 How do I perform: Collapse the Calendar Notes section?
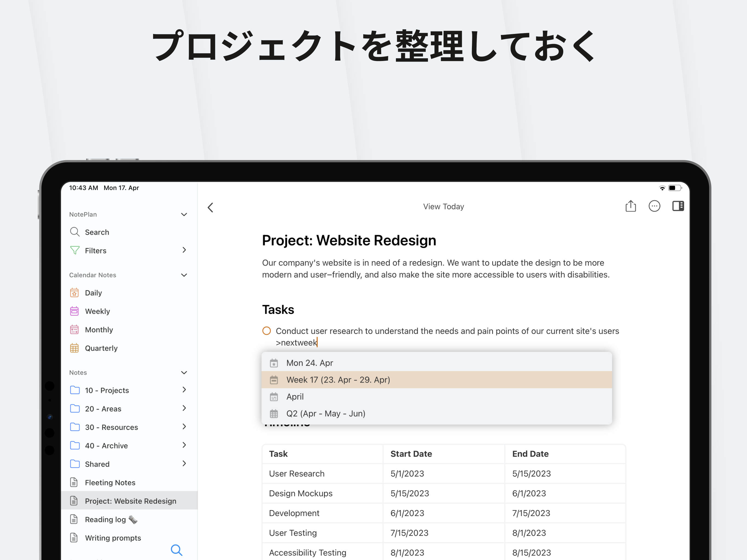(184, 275)
